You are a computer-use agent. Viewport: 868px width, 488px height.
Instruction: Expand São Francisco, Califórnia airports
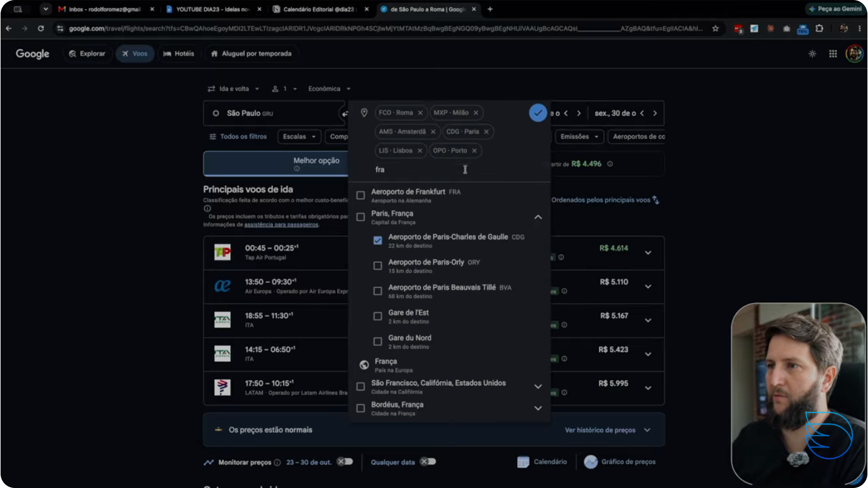click(538, 387)
